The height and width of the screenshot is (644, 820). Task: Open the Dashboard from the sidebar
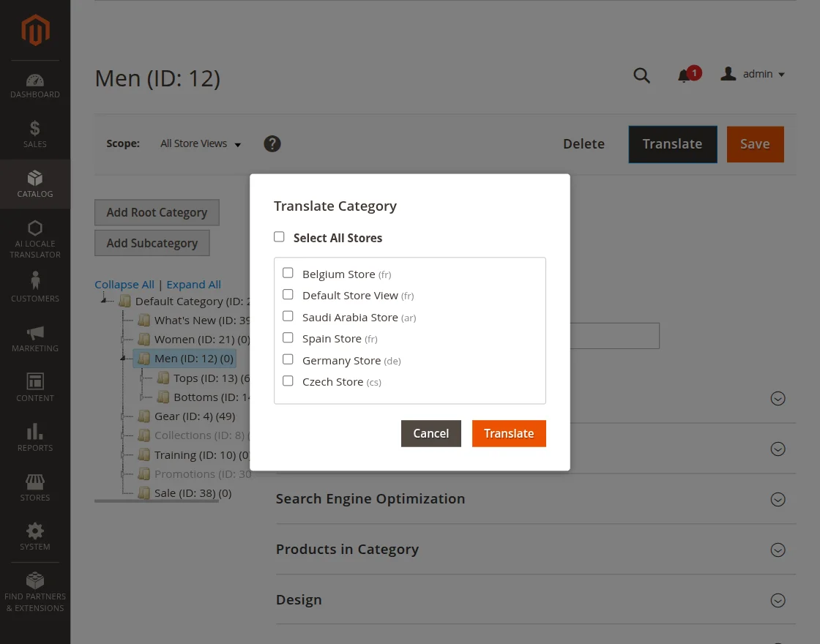coord(34,84)
